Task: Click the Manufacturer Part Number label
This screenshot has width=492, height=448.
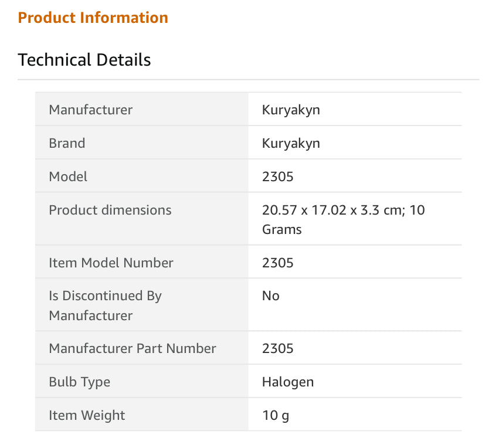Action: [133, 348]
